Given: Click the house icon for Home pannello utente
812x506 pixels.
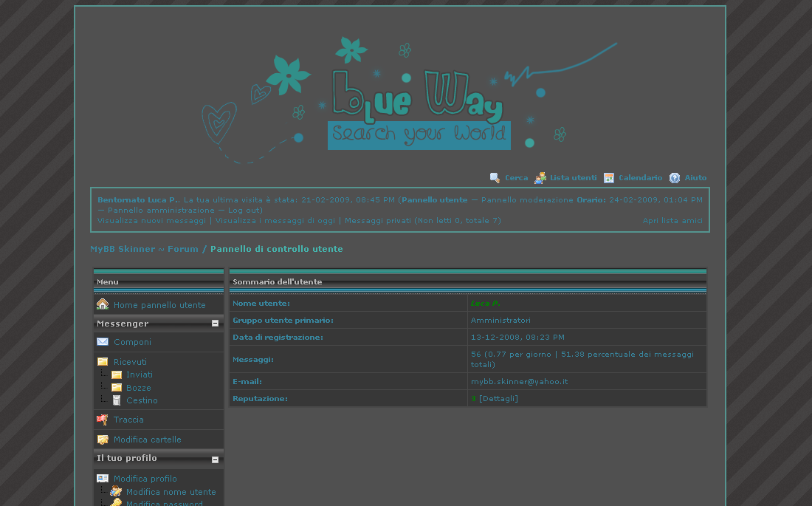Looking at the screenshot, I should [x=103, y=304].
